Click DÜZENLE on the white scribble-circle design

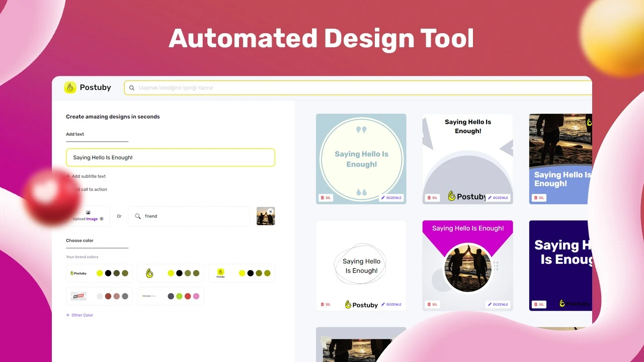(x=391, y=304)
